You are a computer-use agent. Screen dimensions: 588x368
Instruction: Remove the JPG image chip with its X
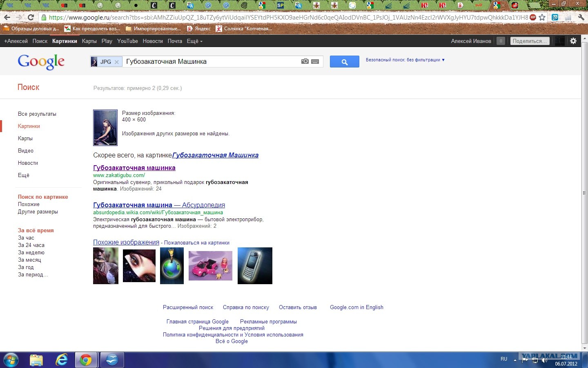117,62
